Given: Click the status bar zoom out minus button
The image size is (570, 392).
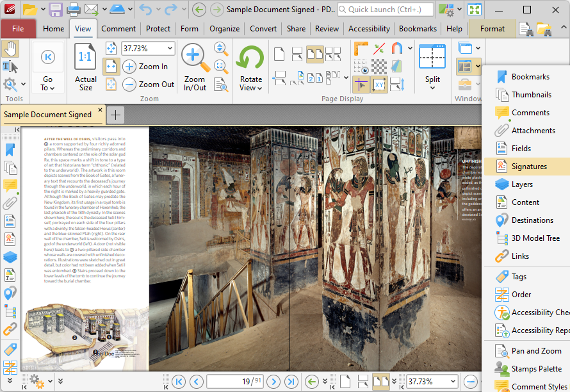Looking at the screenshot, I should [470, 382].
